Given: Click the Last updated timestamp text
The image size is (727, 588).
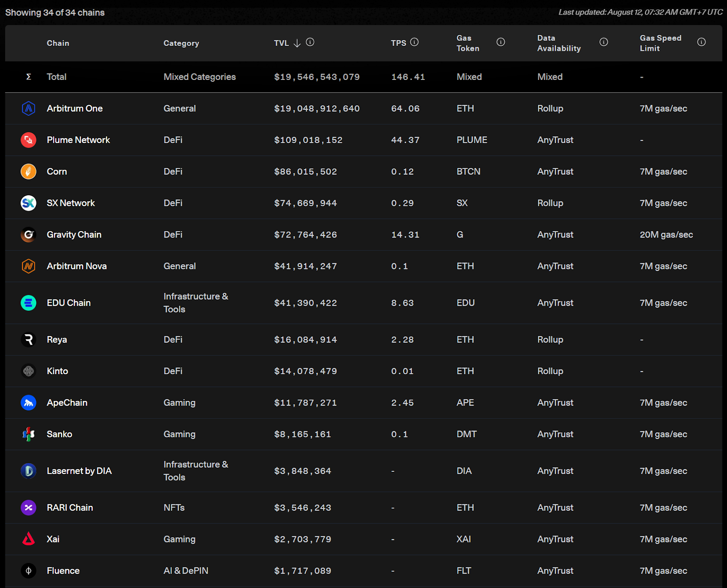Looking at the screenshot, I should click(x=640, y=12).
